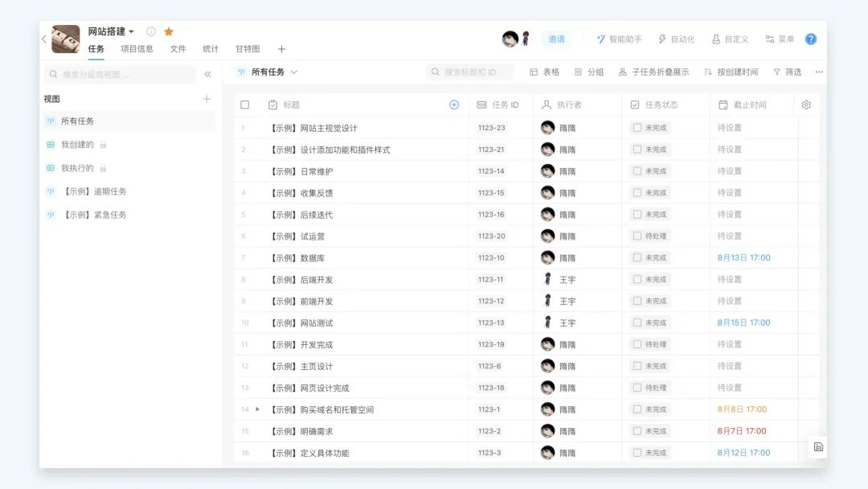
Task: Open the 智能助手 assistant
Action: [619, 39]
